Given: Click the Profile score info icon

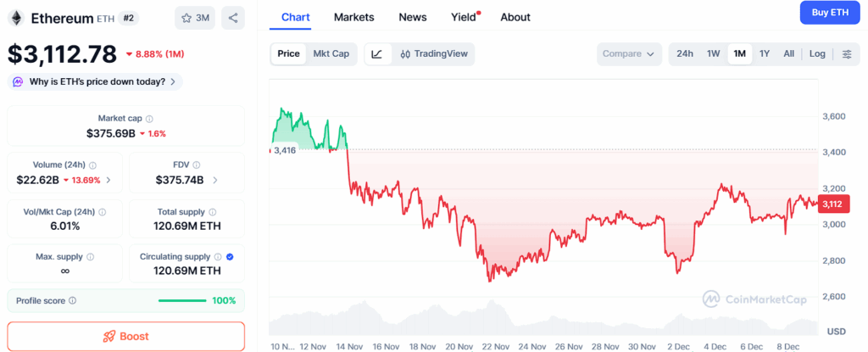Looking at the screenshot, I should coord(72,300).
